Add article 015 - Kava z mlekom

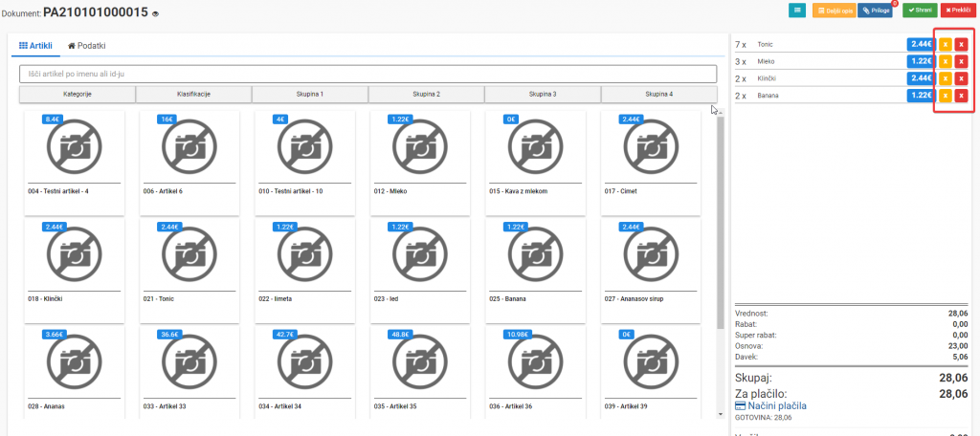point(536,163)
